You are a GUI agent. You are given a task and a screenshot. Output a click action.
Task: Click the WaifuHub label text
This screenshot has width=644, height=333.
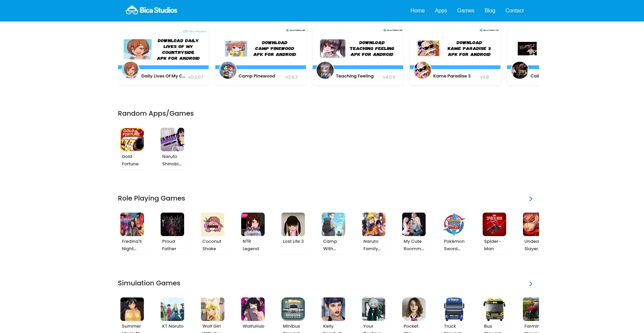[x=253, y=326]
